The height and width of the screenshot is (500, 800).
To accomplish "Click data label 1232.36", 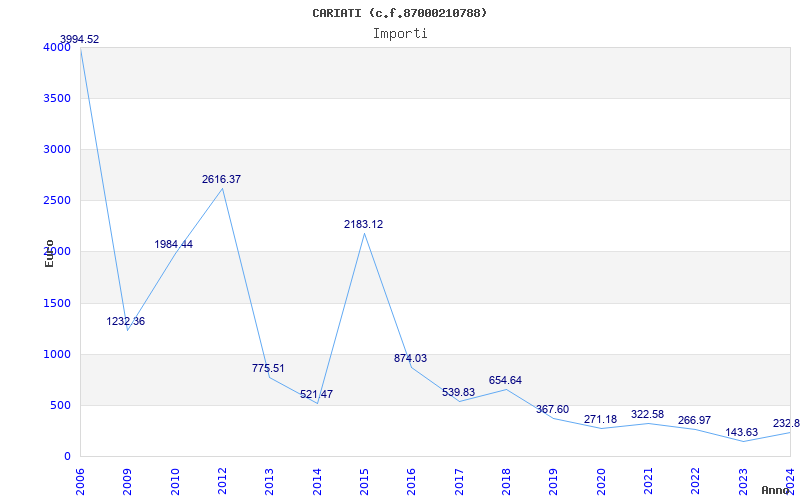I will pos(126,321).
